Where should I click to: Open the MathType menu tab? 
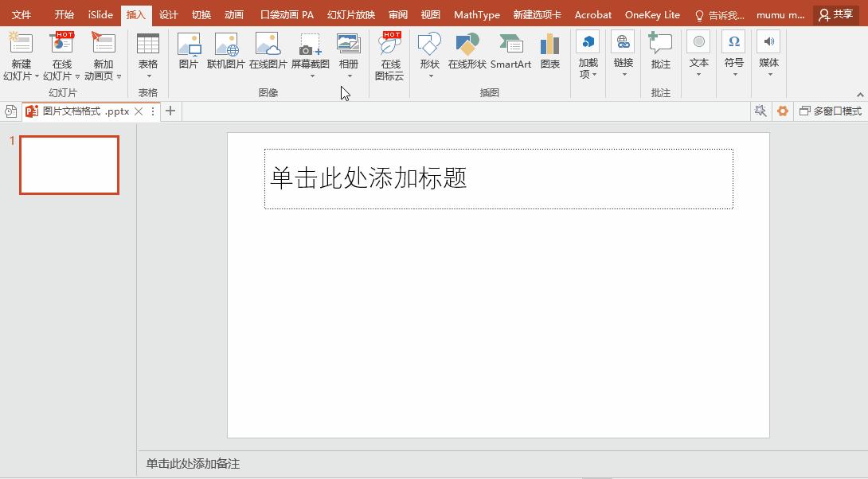(476, 14)
